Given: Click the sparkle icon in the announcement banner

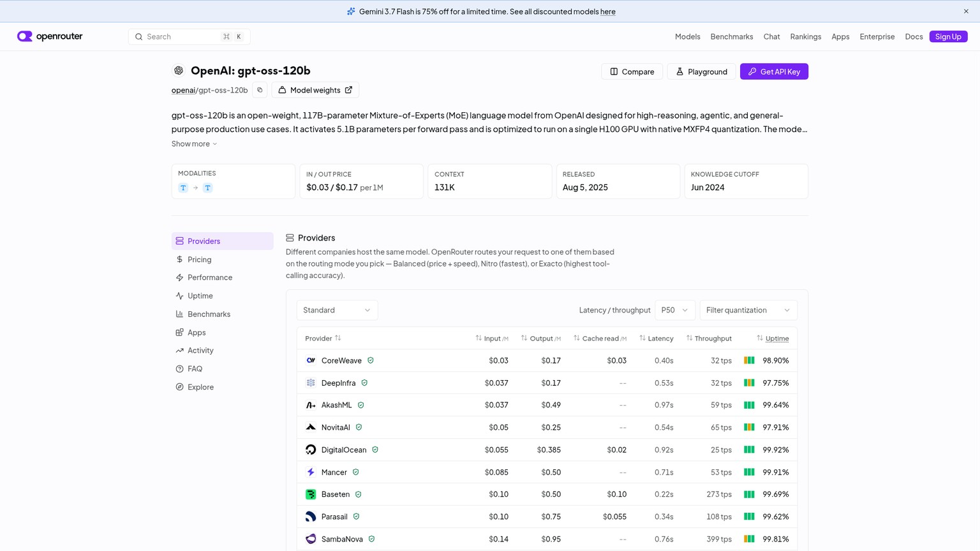Looking at the screenshot, I should click(x=351, y=11).
